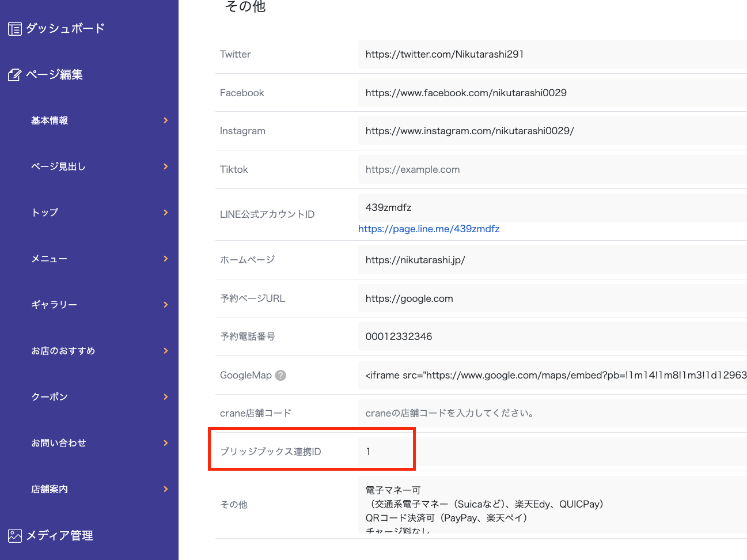Click the page edit pencil icon
Screen dimensions: 747x560
15,75
